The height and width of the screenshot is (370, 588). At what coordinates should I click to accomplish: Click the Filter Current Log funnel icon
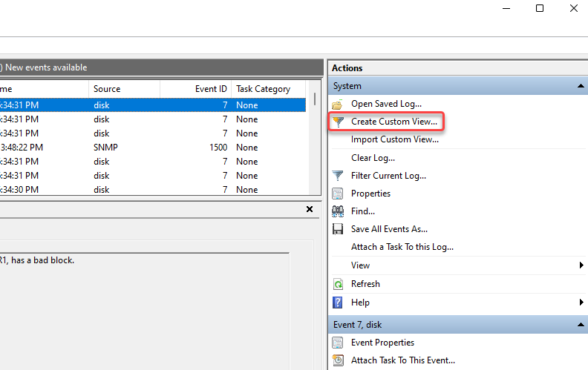click(x=338, y=176)
